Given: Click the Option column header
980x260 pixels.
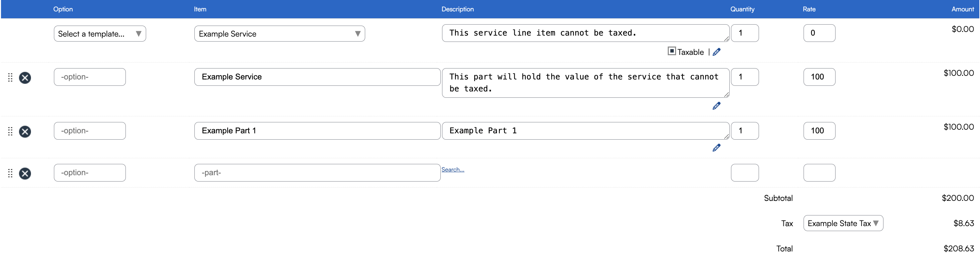Looking at the screenshot, I should pos(63,9).
